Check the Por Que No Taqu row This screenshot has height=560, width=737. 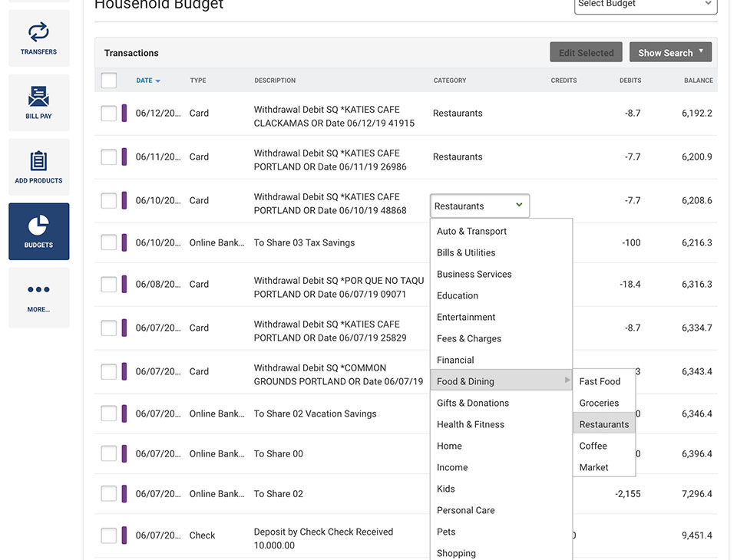pos(108,285)
